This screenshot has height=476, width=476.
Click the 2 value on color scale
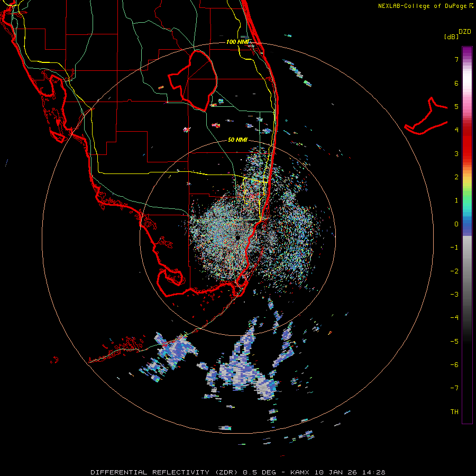[x=456, y=177]
